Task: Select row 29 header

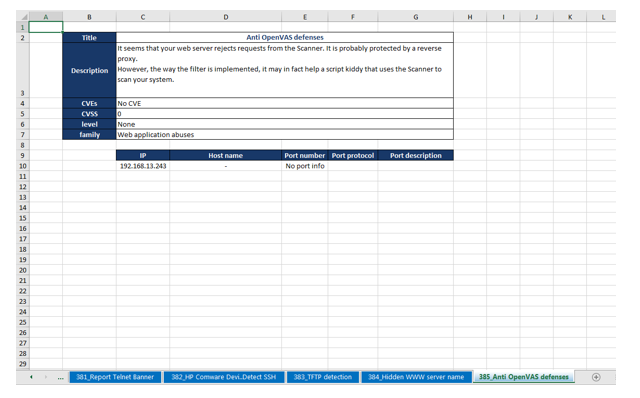Action: (23, 364)
